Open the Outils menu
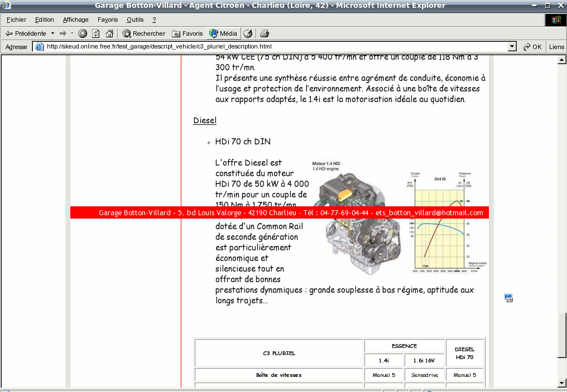The height and width of the screenshot is (392, 567). 135,20
